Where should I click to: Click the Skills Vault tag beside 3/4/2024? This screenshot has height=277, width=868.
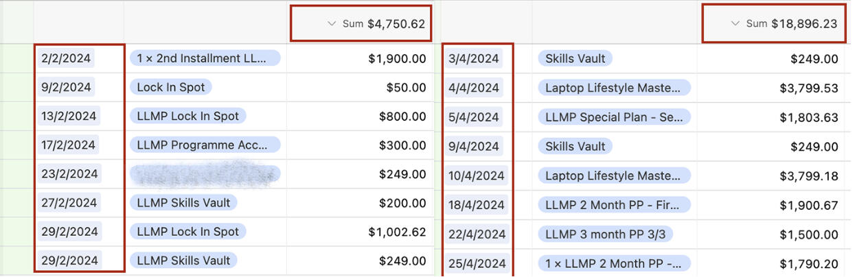(x=575, y=58)
